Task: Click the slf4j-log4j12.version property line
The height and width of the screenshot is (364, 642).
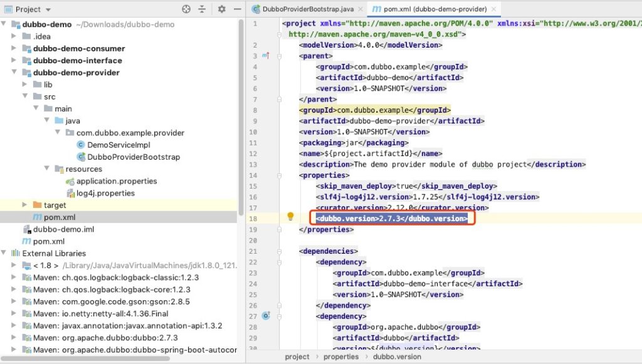Action: tap(428, 197)
